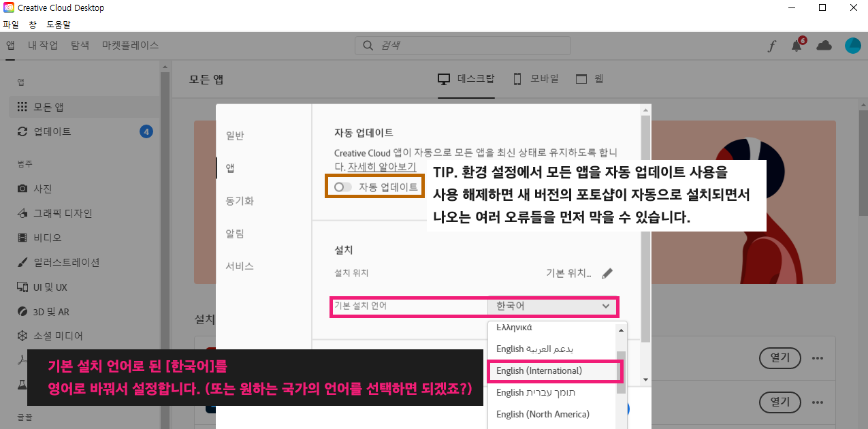Screen dimensions: 868x429
Task: Open the 그래픽 디자인 category
Action: [54, 213]
